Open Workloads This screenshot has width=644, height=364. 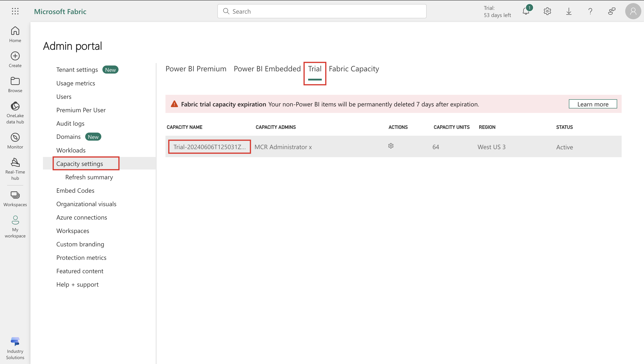71,150
